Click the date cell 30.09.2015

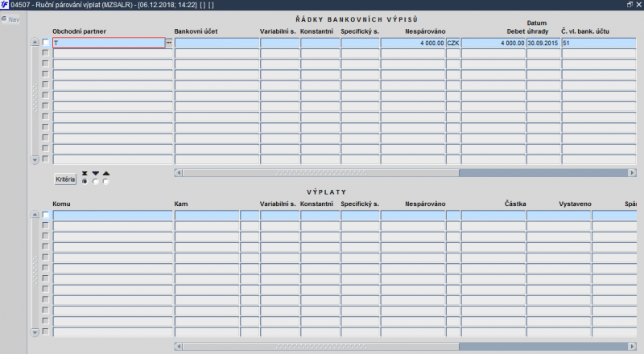543,43
